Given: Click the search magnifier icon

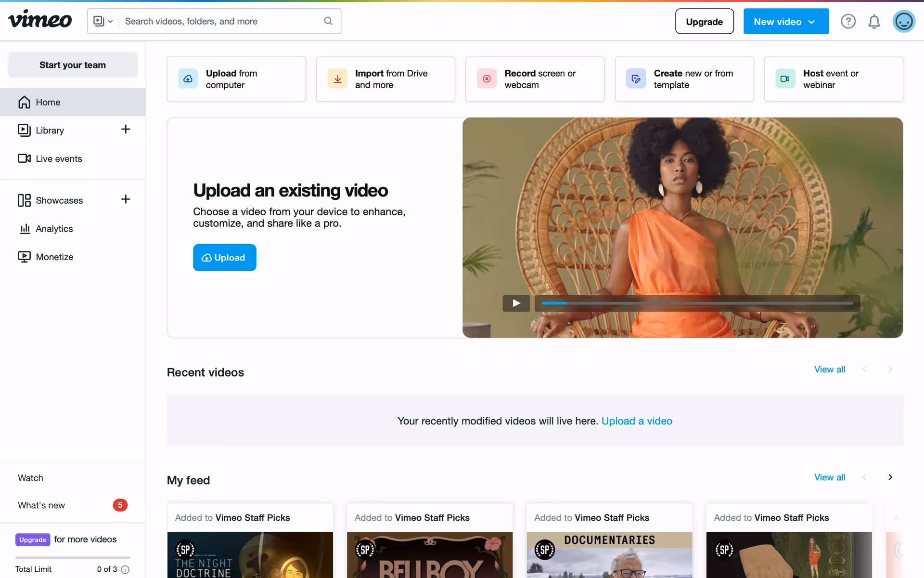Looking at the screenshot, I should [328, 21].
